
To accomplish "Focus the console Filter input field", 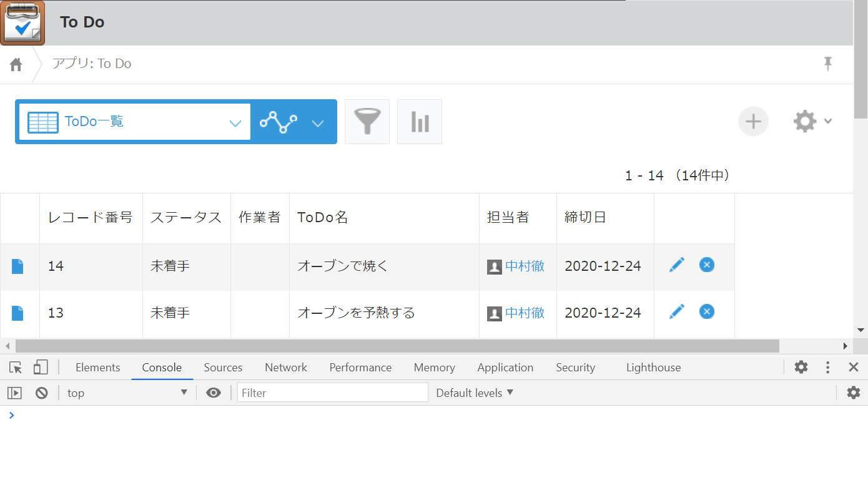I will 332,393.
